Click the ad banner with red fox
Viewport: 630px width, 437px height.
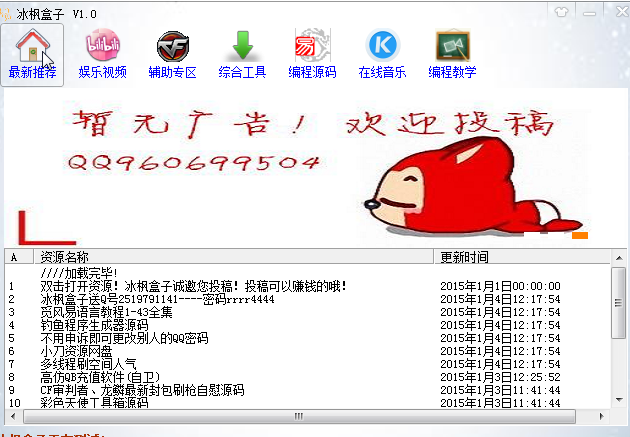(315, 168)
